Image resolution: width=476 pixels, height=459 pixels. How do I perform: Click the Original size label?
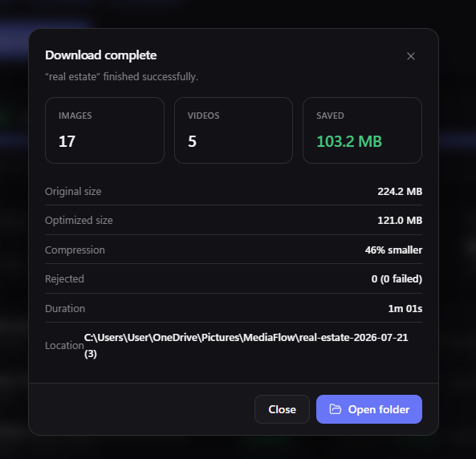coord(73,192)
